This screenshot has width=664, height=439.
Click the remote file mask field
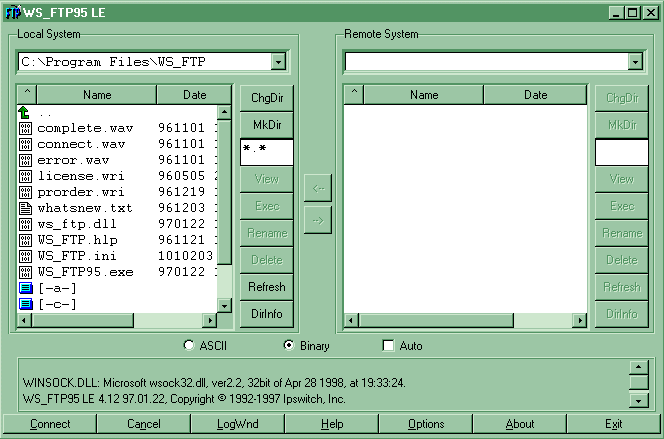[x=622, y=152]
